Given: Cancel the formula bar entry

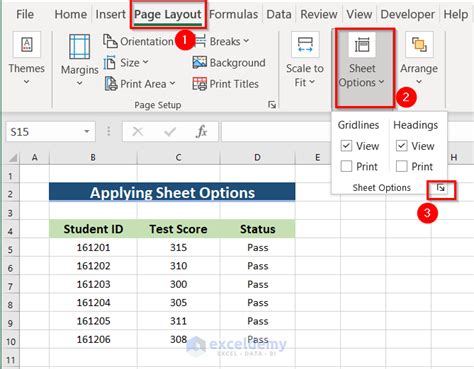Looking at the screenshot, I should click(x=137, y=132).
